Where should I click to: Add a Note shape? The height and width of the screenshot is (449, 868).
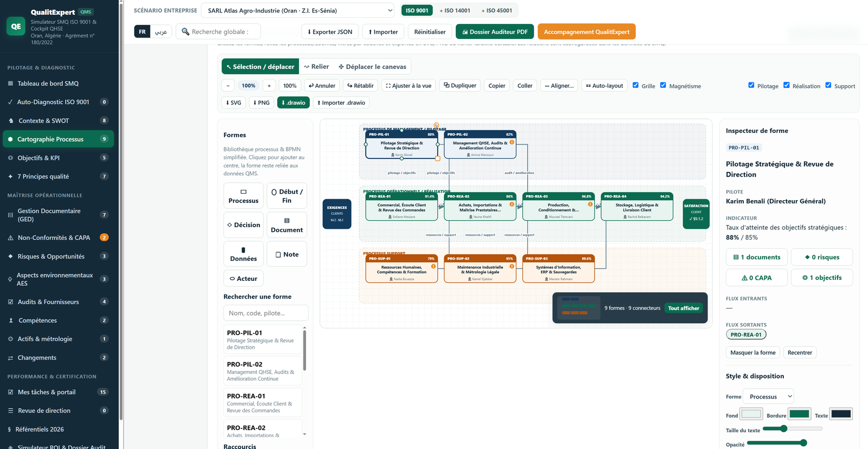click(x=287, y=254)
